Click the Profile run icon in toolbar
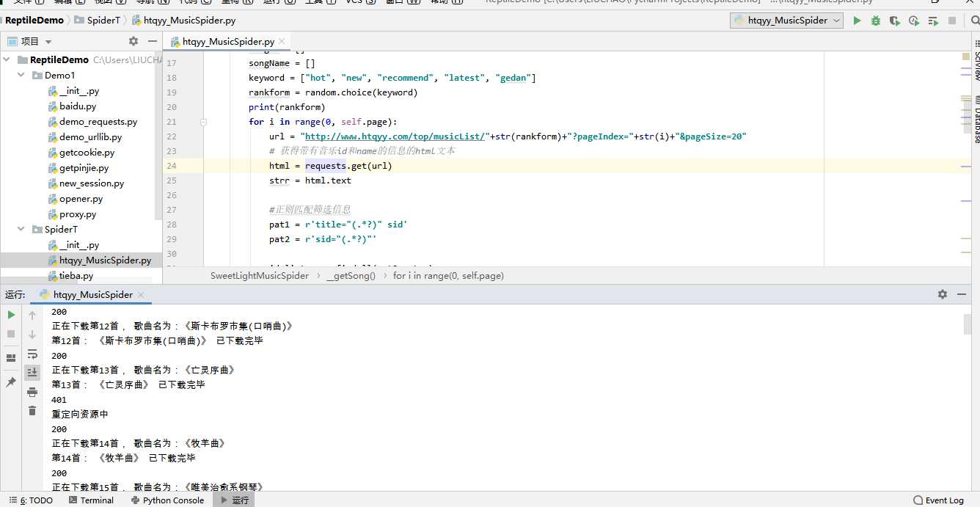This screenshot has width=980, height=507. (913, 21)
